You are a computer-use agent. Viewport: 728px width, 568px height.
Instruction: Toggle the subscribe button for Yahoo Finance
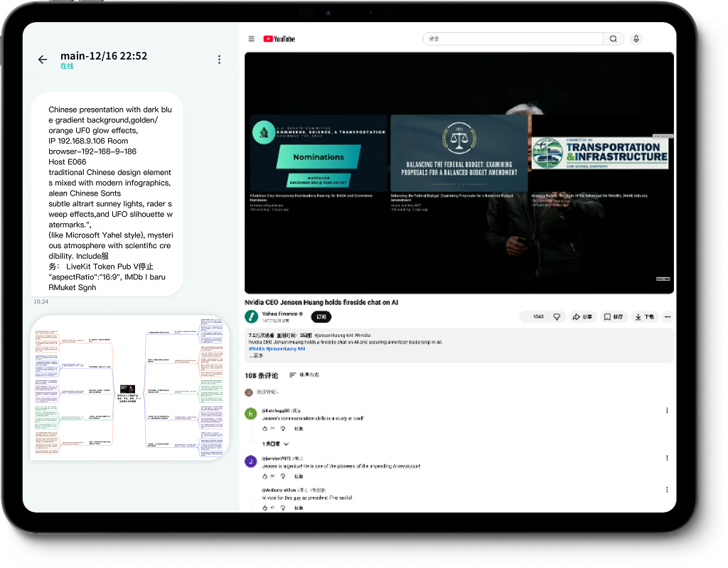[x=321, y=317]
